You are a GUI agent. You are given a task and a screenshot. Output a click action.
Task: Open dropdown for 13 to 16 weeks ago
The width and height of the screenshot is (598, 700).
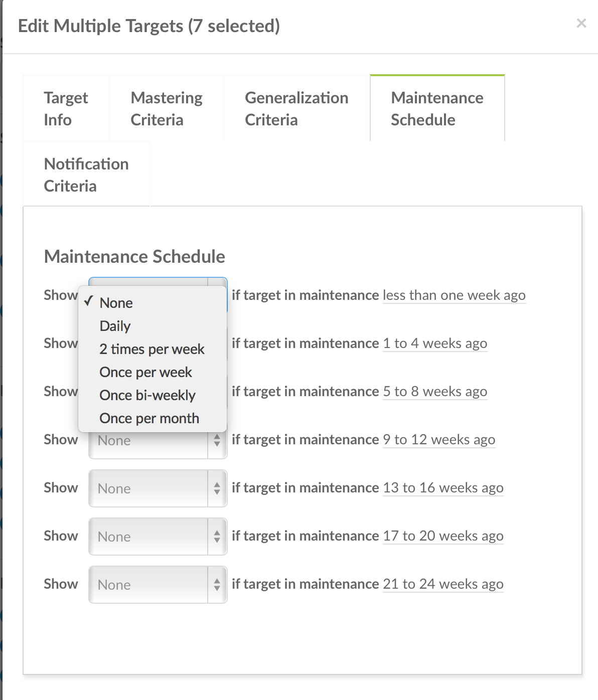(158, 488)
